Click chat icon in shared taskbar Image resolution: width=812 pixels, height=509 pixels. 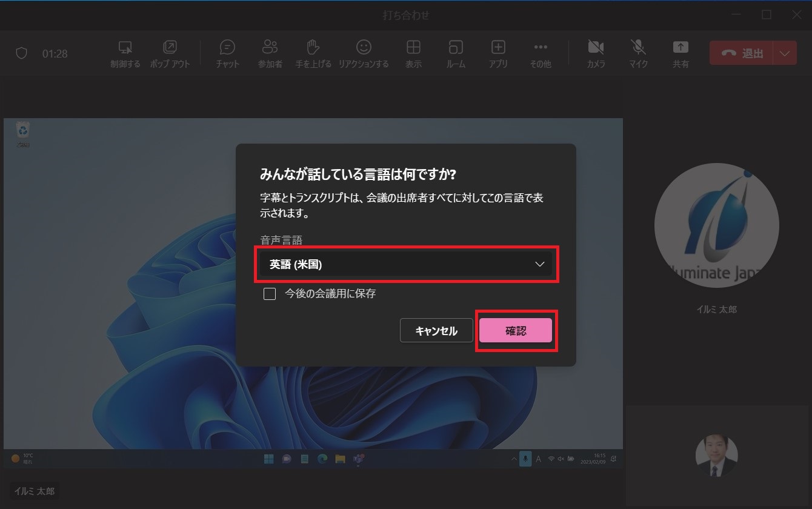coord(287,459)
